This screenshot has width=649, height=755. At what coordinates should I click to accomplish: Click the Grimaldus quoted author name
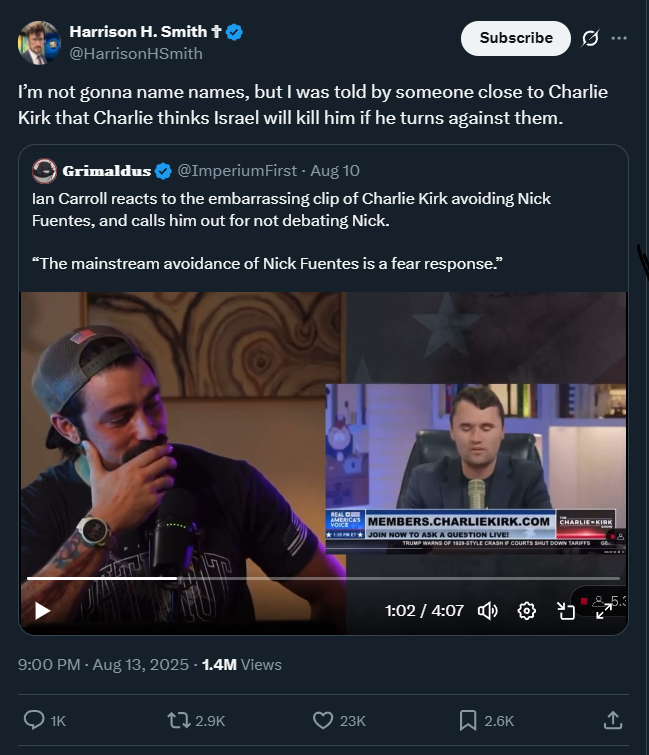tap(106, 171)
